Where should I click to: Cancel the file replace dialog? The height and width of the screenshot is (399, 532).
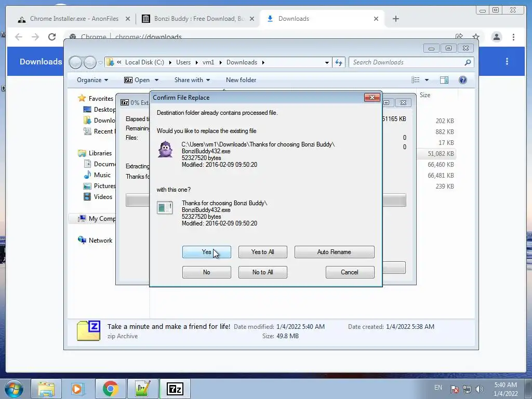point(350,272)
